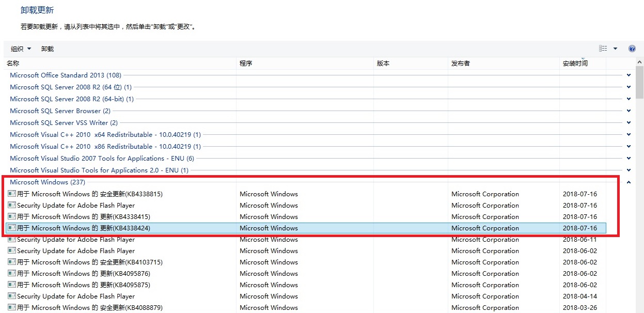
Task: Expand the Visual Studio 2007 Tools for Applications chevron
Action: [629, 159]
